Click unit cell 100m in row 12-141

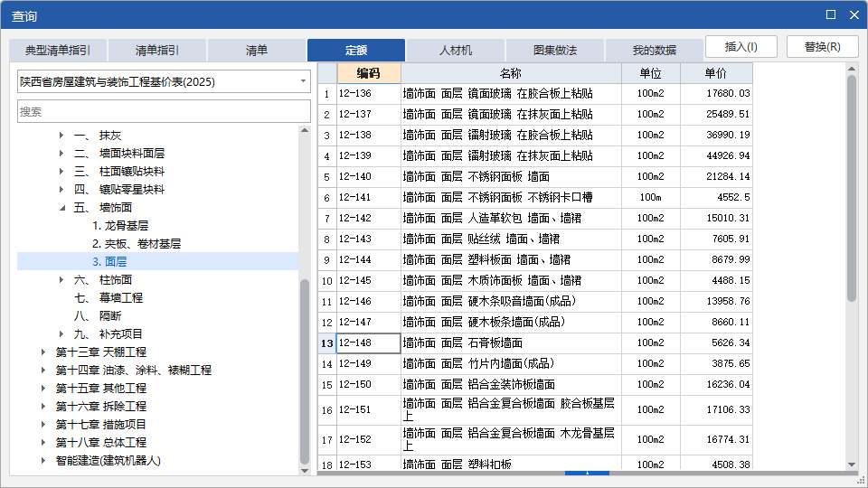pyautogui.click(x=650, y=198)
